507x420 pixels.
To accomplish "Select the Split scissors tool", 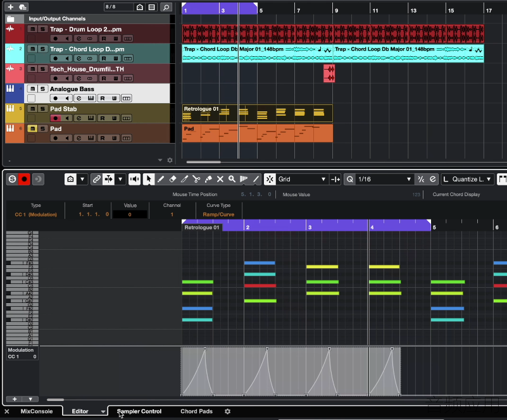I will (196, 179).
